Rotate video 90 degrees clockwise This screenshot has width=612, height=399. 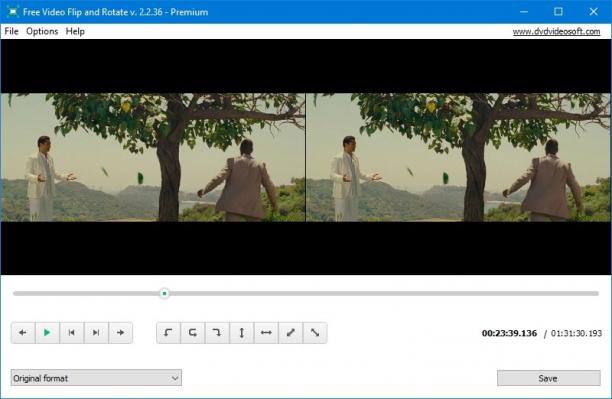217,333
